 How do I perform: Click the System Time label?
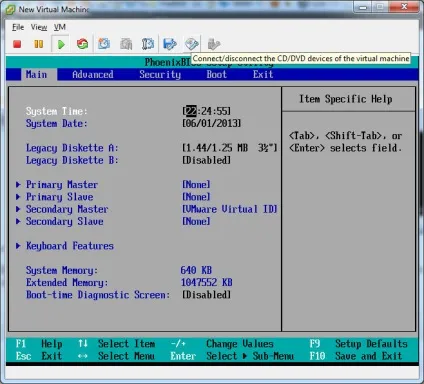pyautogui.click(x=57, y=111)
